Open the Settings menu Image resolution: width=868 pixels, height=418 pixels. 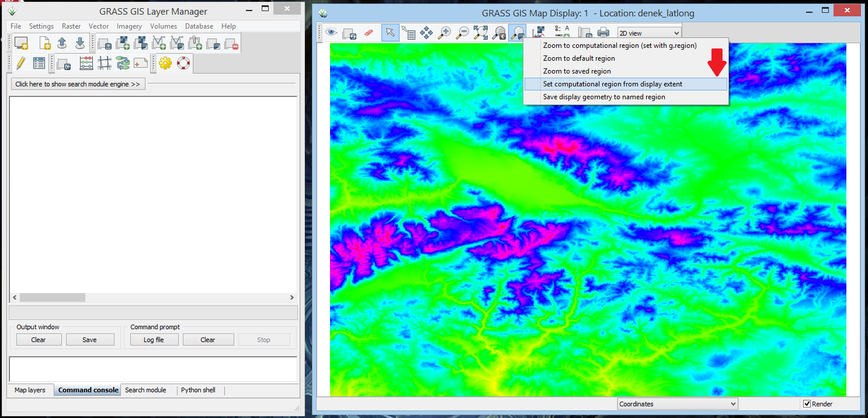tap(41, 26)
